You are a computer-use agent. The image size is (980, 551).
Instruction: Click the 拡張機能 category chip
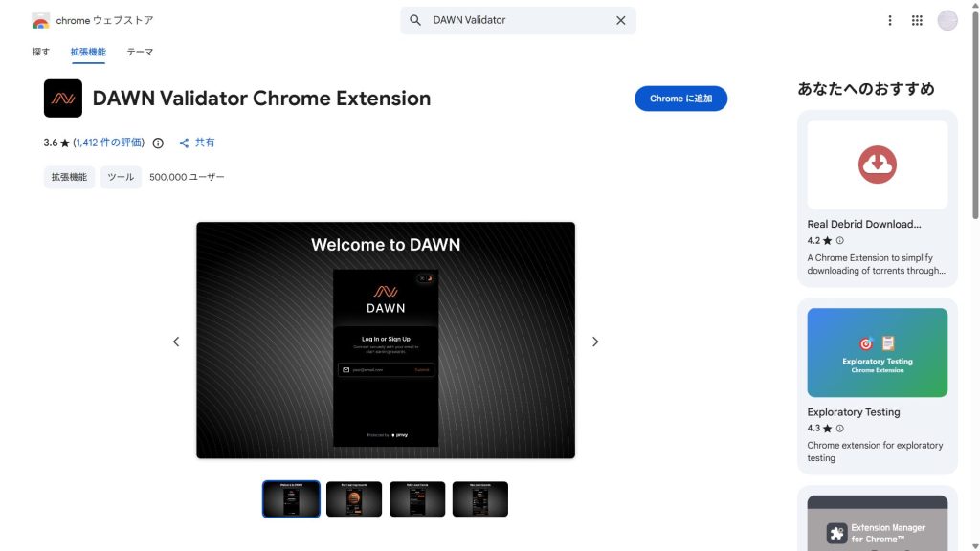(69, 177)
